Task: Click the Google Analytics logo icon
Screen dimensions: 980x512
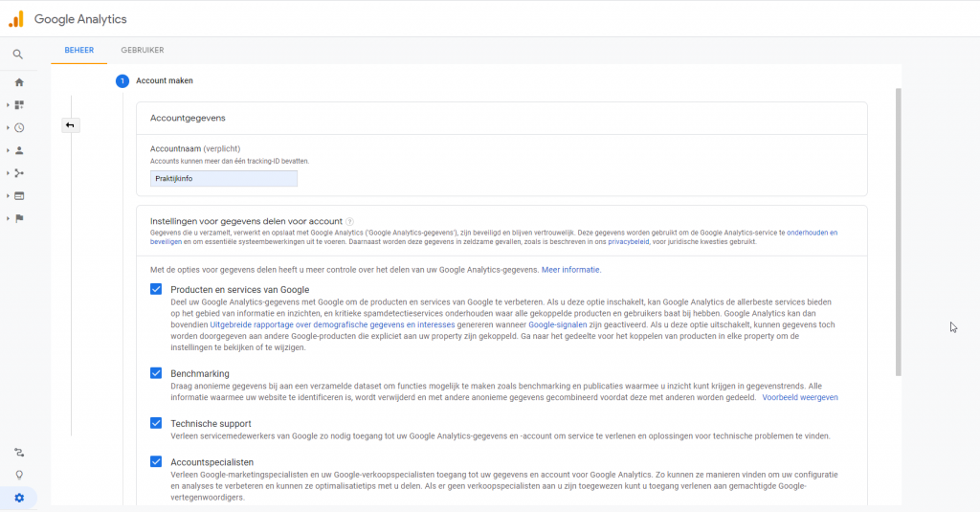Action: coord(16,19)
